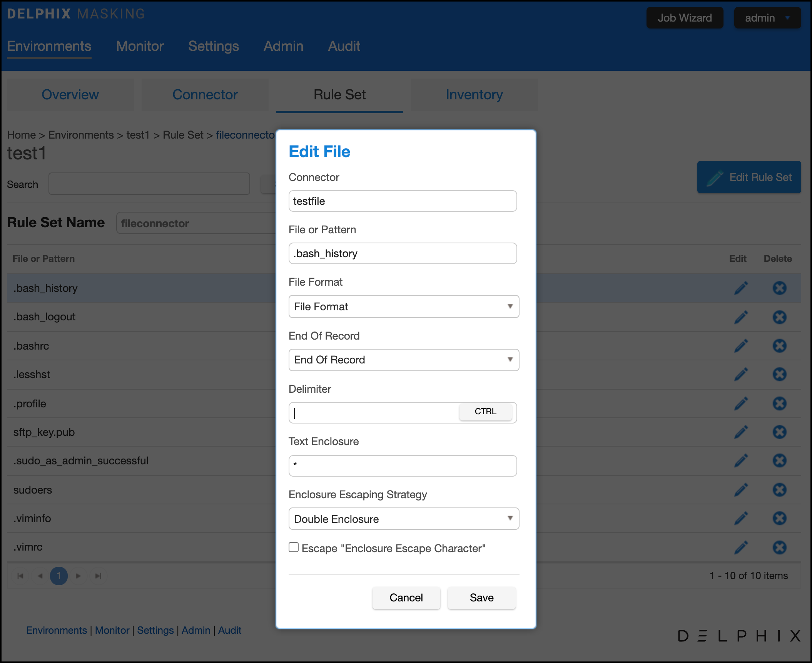This screenshot has width=812, height=663.
Task: Delete the .vimrc file entry
Action: (779, 547)
